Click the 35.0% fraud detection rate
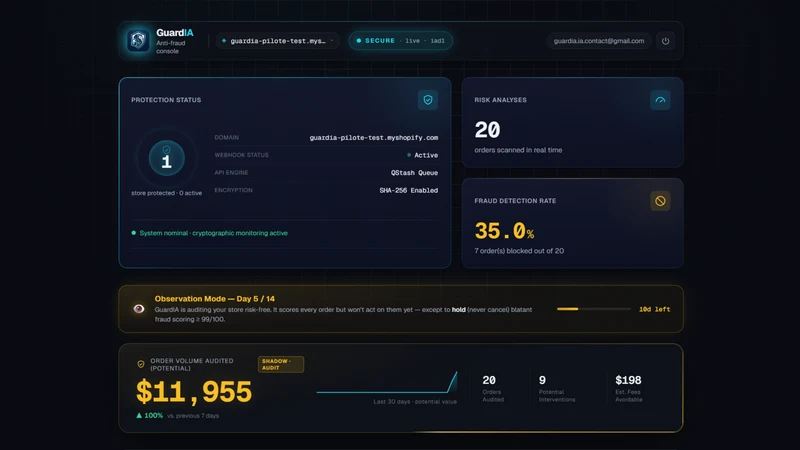Viewport: 800px width, 450px height. pos(504,231)
